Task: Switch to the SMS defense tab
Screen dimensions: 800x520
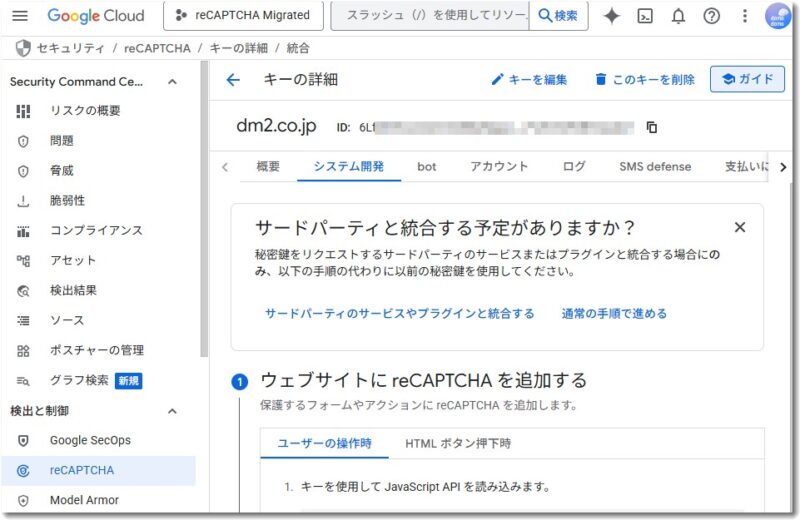Action: [655, 167]
